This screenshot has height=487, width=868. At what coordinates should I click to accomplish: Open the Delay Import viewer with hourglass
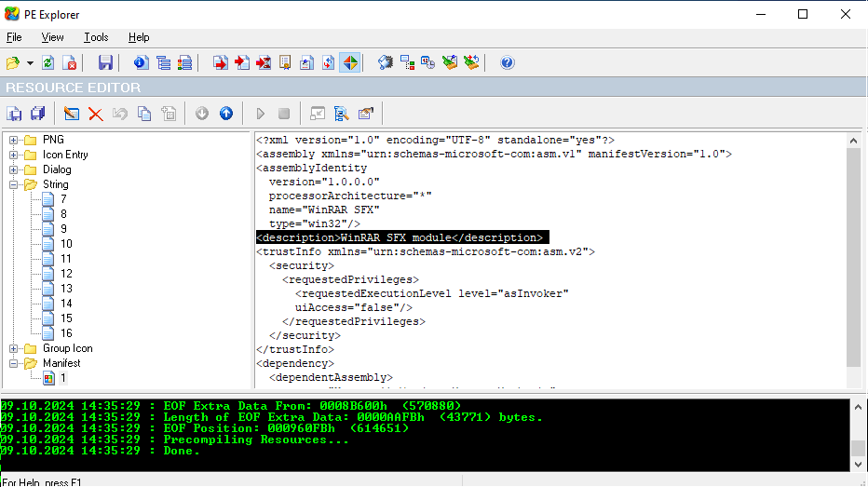pos(264,63)
